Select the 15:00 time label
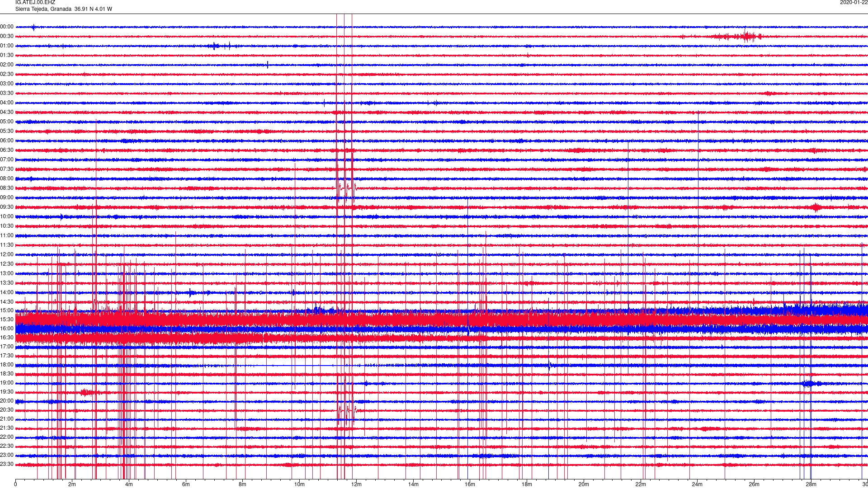The image size is (868, 488). pyautogui.click(x=7, y=310)
